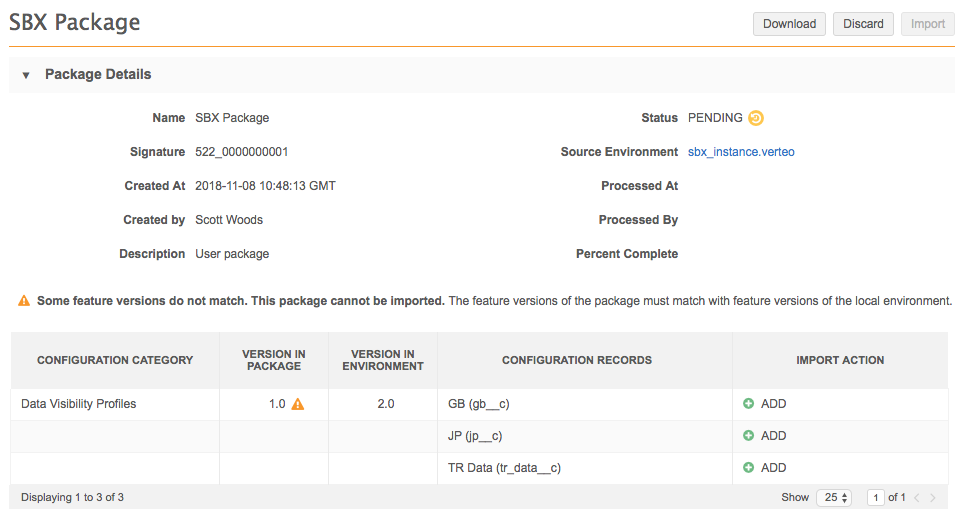Click the warning icon beside version 1.0

point(297,404)
